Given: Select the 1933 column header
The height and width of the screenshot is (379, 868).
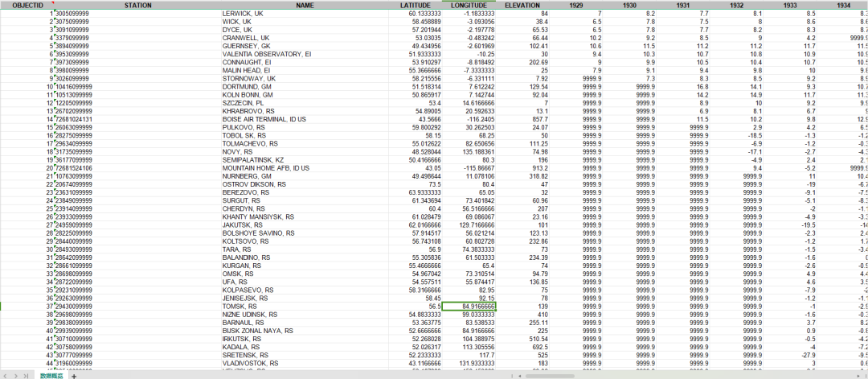Looking at the screenshot, I should tap(791, 5).
